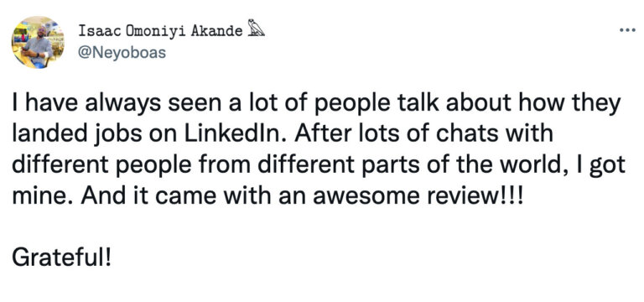Screen dimensions: 644x302
Task: Click Isaac Omoniyi Akande's profile picture
Action: (x=38, y=42)
